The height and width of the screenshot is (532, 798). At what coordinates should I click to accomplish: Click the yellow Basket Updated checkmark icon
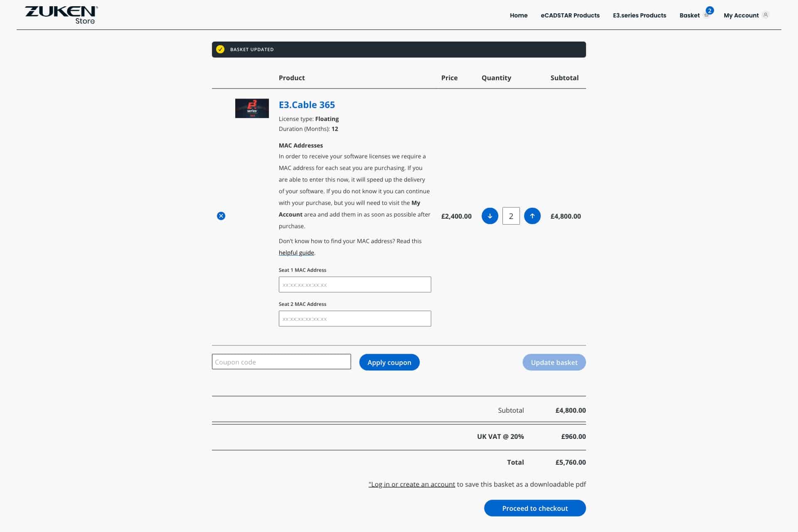tap(220, 49)
